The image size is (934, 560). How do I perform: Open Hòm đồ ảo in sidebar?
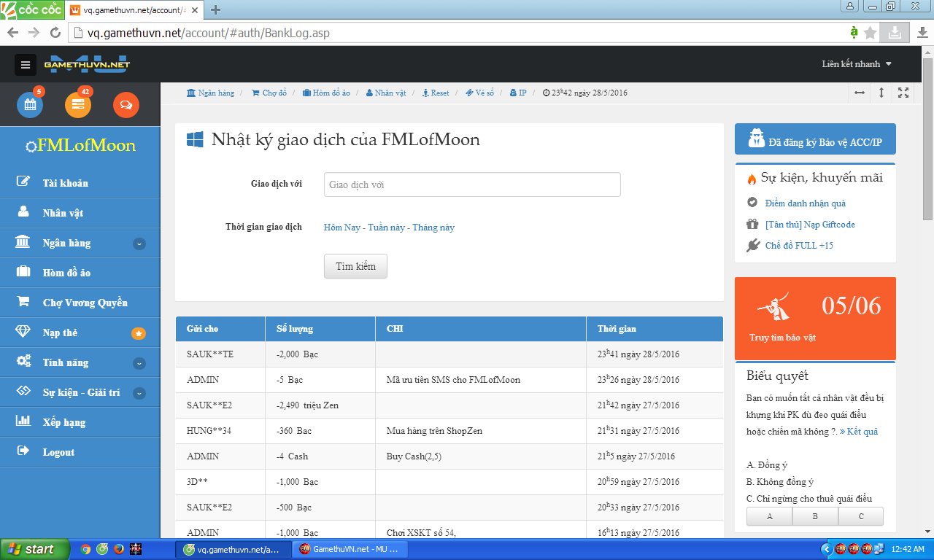click(x=66, y=273)
